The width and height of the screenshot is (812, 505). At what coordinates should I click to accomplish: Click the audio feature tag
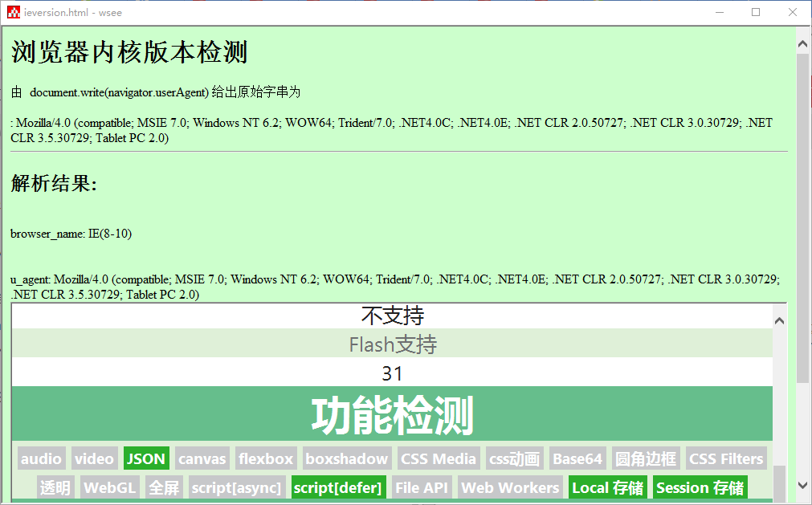click(x=41, y=458)
